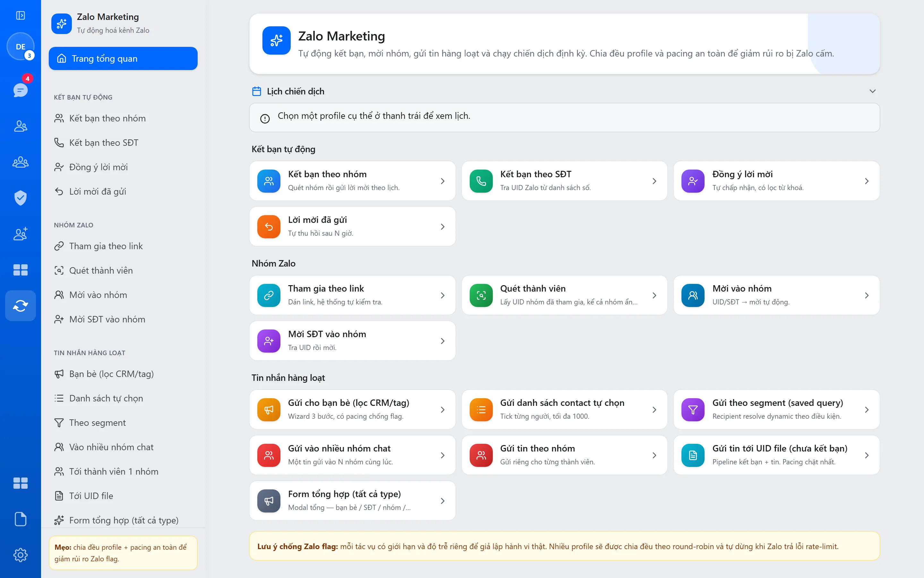Click the link icon on Tham gia theo link card
The image size is (924, 578).
pos(269,295)
